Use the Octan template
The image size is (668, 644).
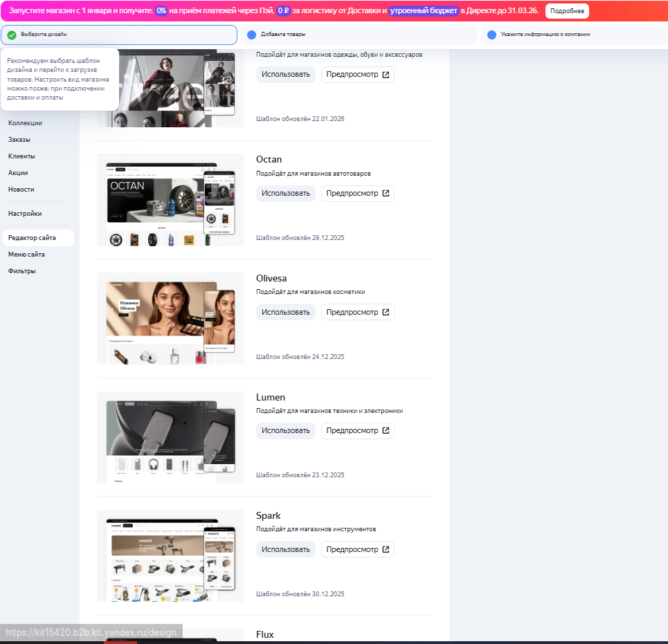(x=286, y=193)
